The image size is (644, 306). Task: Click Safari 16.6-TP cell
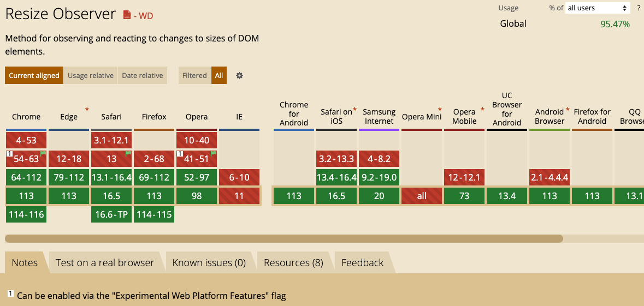tap(111, 214)
